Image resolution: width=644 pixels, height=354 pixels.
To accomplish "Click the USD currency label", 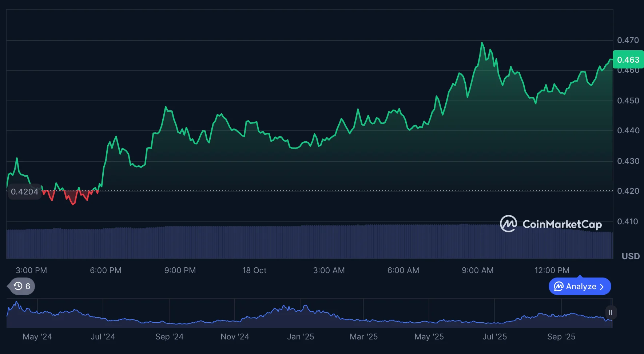I will coord(631,256).
